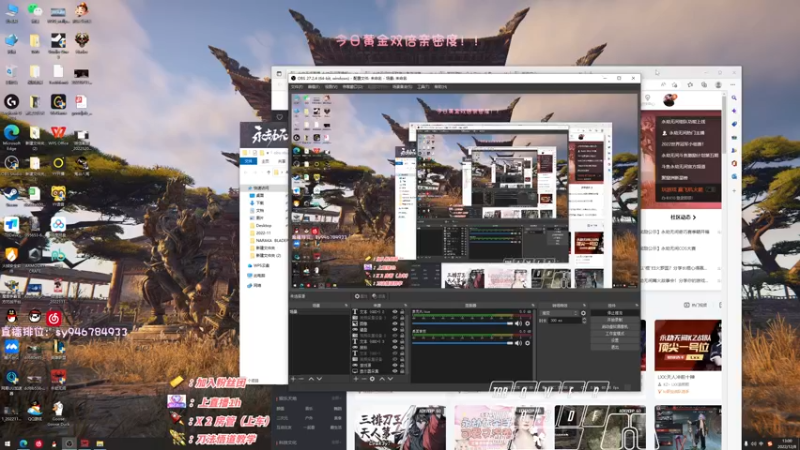The width and height of the screenshot is (800, 450).
Task: Click the search icon in Edge sidebar
Action: coord(734,97)
